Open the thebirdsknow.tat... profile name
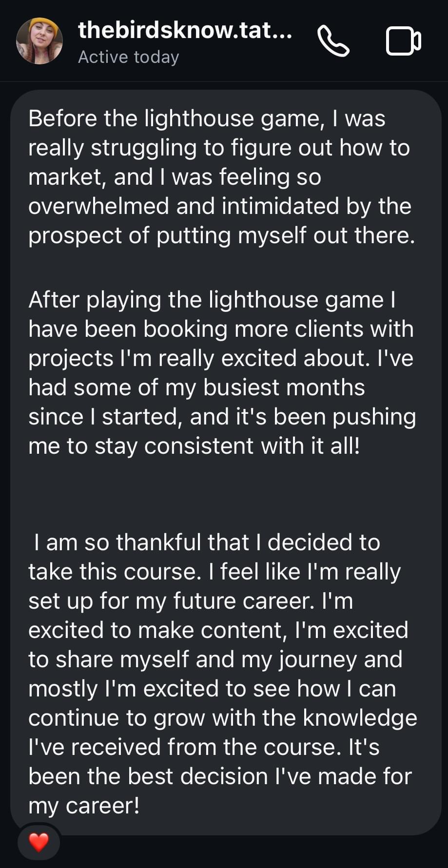The width and height of the screenshot is (448, 868). tap(185, 30)
